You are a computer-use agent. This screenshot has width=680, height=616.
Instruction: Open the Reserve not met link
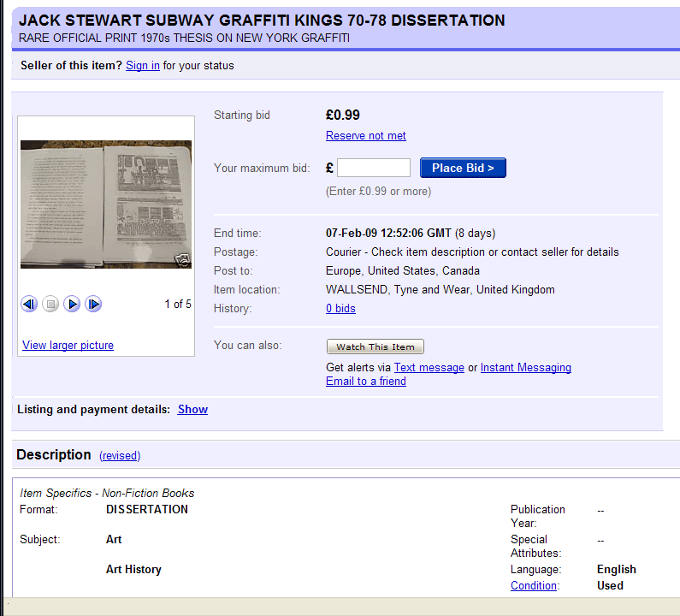point(365,136)
